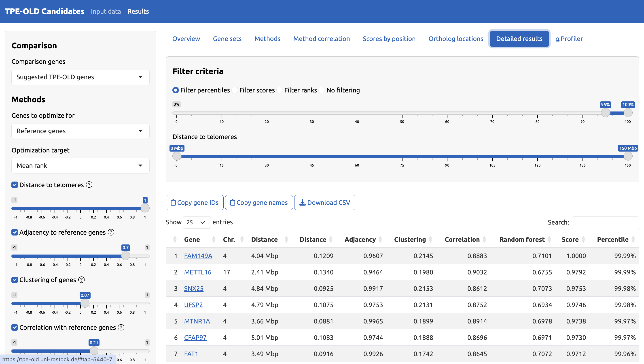Image resolution: width=644 pixels, height=364 pixels.
Task: Open the Correlation with reference genes help icon
Action: (121, 327)
